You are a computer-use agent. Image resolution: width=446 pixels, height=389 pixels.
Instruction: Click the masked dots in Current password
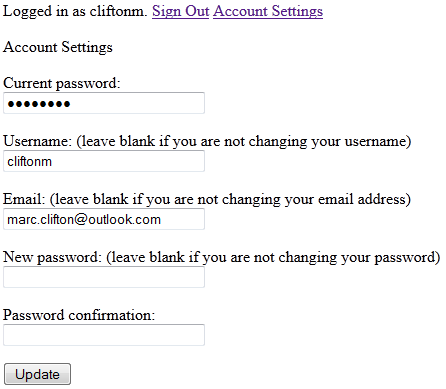pos(39,104)
